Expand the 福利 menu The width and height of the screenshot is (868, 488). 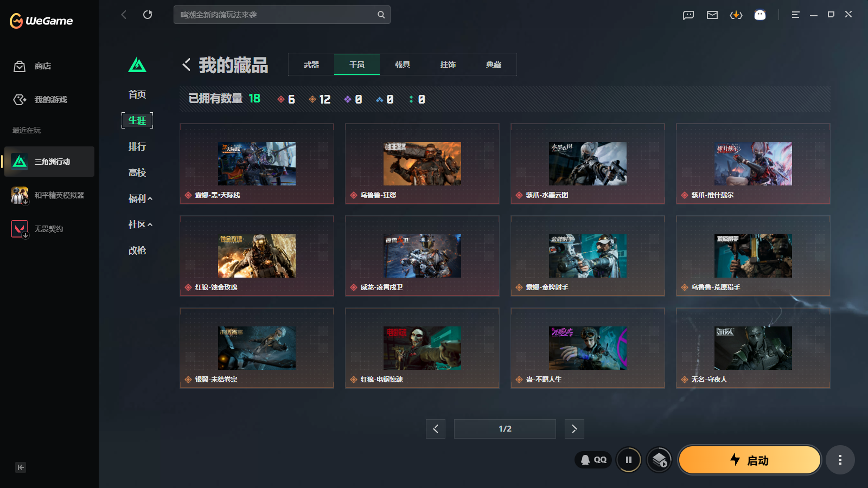point(140,198)
